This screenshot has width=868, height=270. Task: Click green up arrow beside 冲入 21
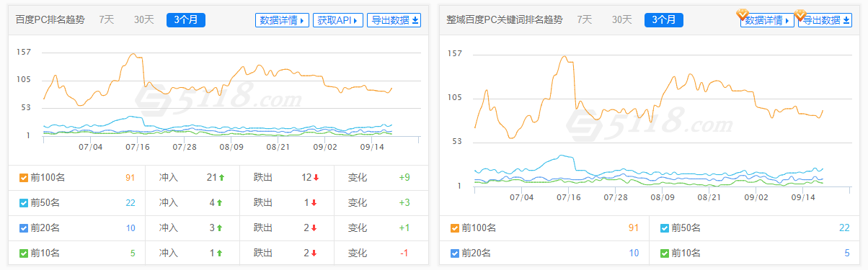[223, 178]
